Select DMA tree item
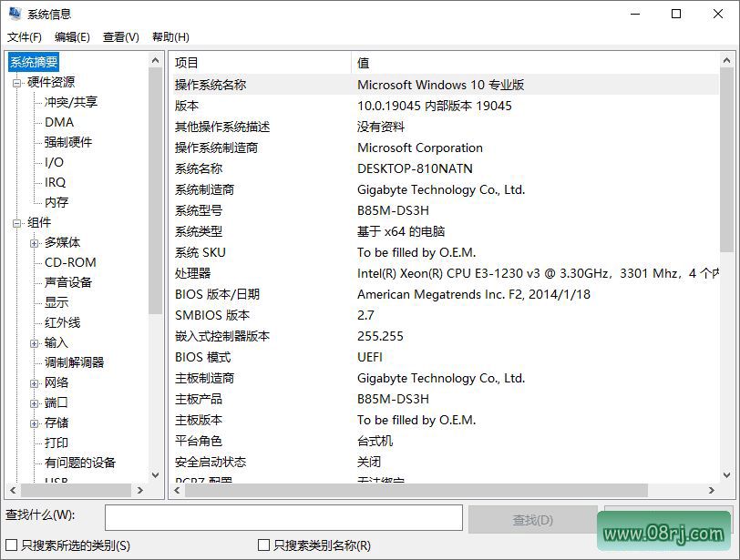This screenshot has height=560, width=740. 59,122
